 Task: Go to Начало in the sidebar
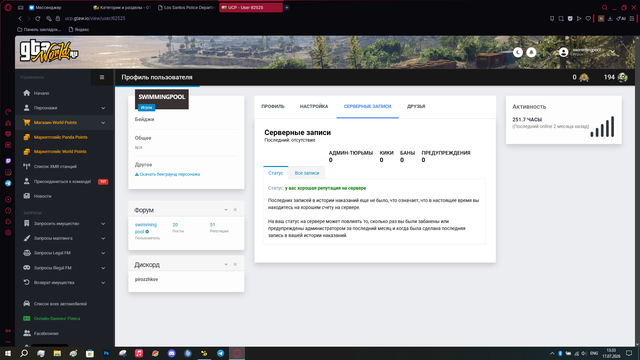point(41,93)
